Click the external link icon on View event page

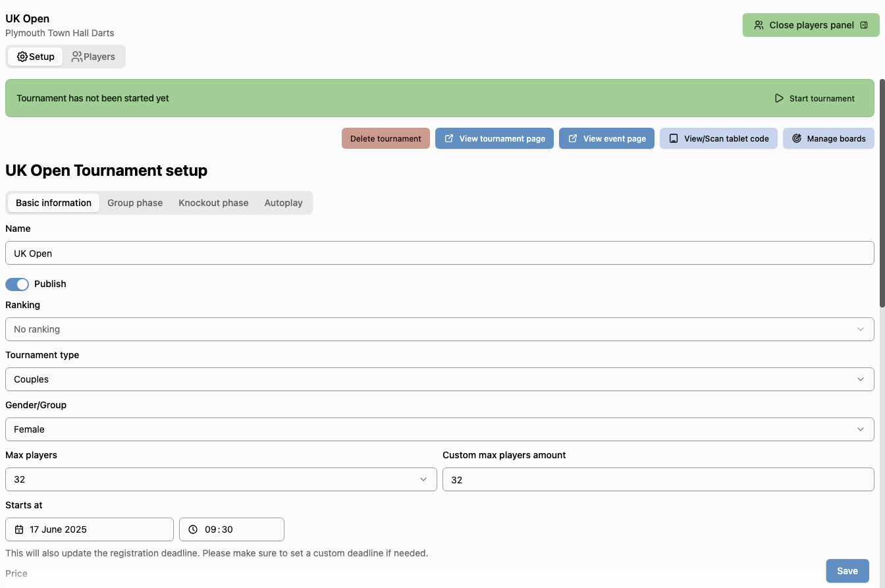click(573, 138)
